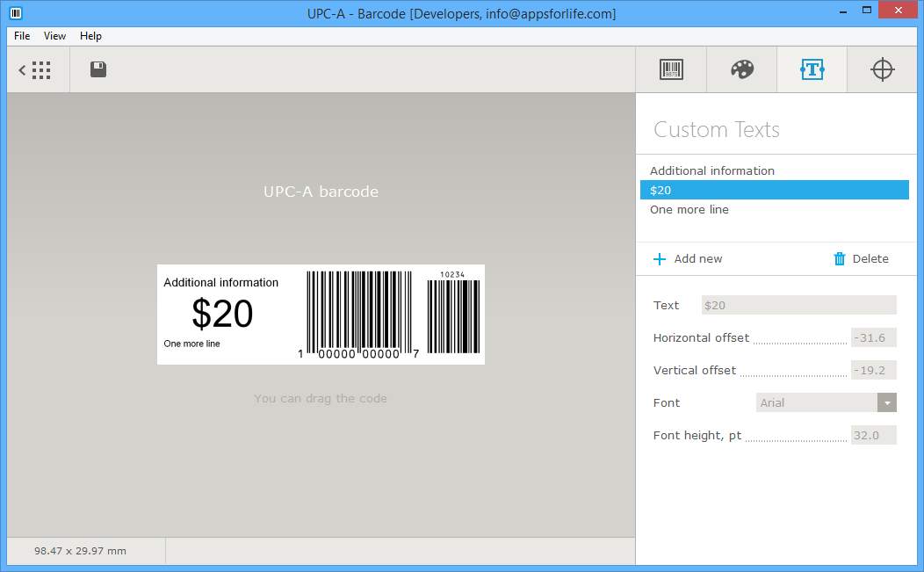Open the barcode settings tab
924x572 pixels.
(x=671, y=69)
